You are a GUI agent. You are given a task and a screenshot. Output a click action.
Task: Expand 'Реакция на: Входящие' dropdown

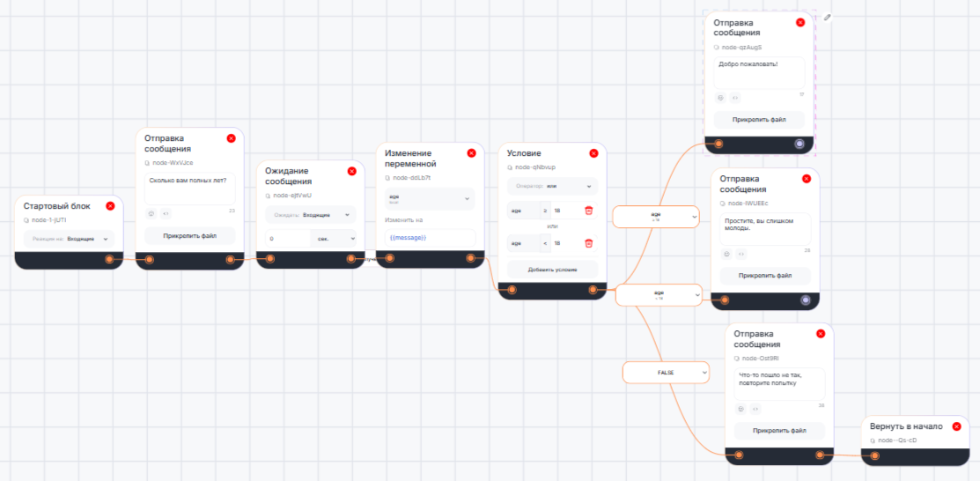click(x=69, y=239)
